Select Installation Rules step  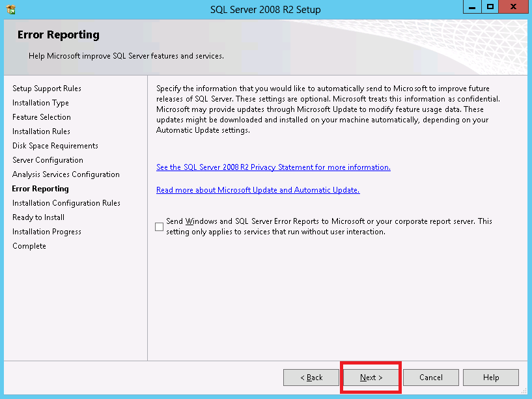(x=41, y=131)
